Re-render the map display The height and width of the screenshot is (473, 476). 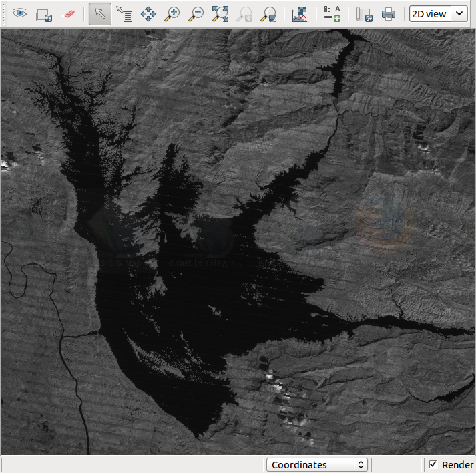tap(44, 15)
